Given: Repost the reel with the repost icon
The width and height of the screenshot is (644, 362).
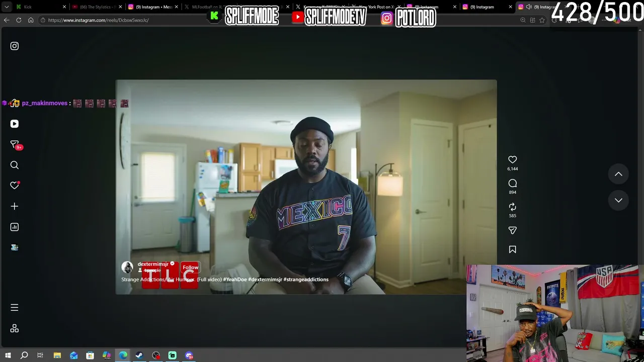Looking at the screenshot, I should (x=513, y=207).
